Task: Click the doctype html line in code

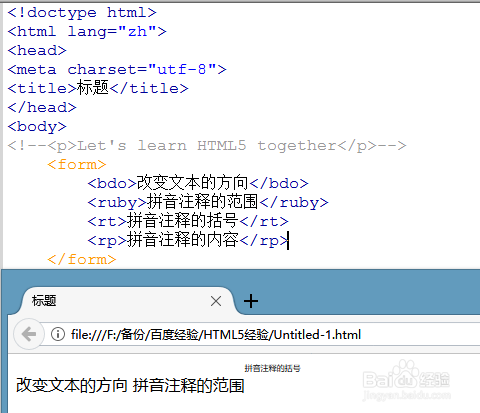Action: [82, 13]
